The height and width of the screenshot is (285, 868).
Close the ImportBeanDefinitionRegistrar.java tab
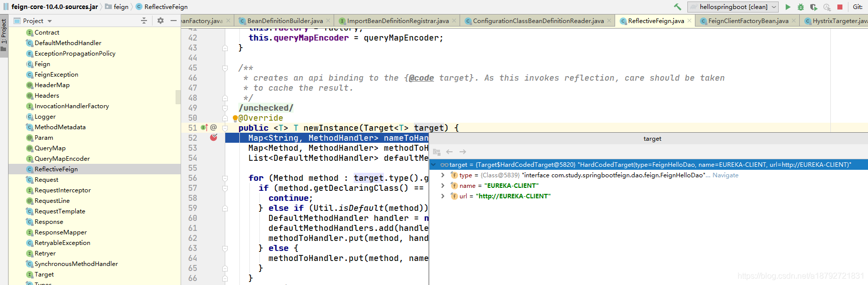click(x=454, y=21)
